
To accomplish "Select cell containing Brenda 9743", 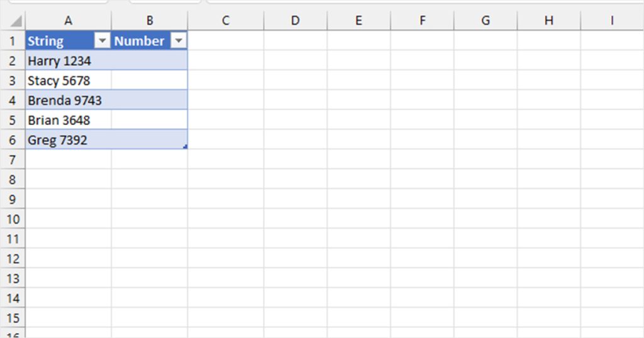I will point(68,100).
